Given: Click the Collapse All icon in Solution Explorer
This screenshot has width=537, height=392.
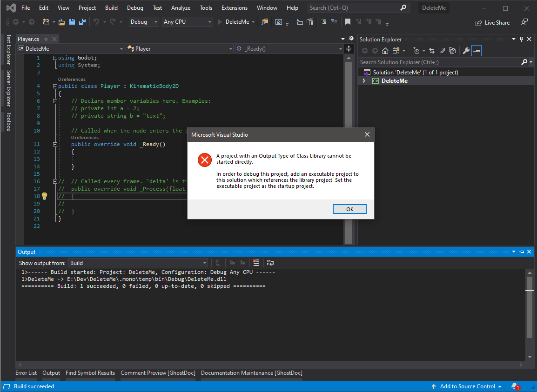Looking at the screenshot, I should 442,51.
